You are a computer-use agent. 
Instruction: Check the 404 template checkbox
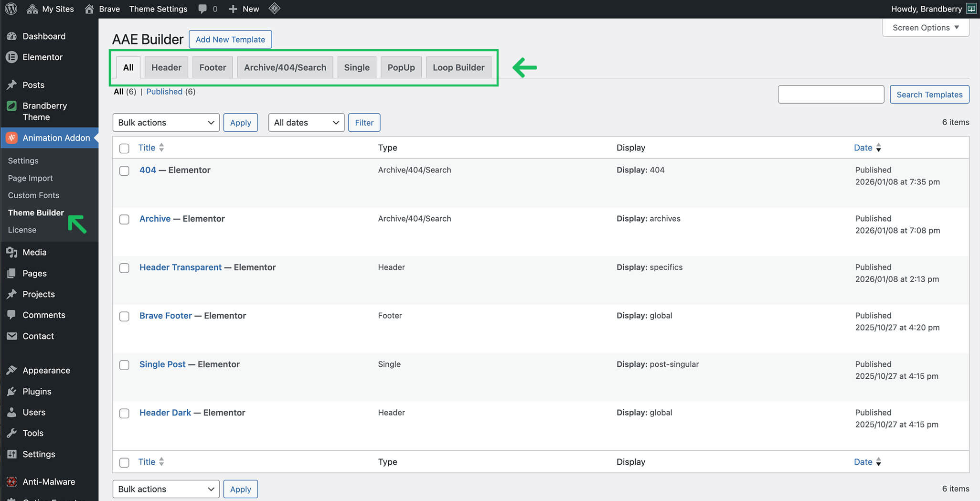pyautogui.click(x=124, y=171)
